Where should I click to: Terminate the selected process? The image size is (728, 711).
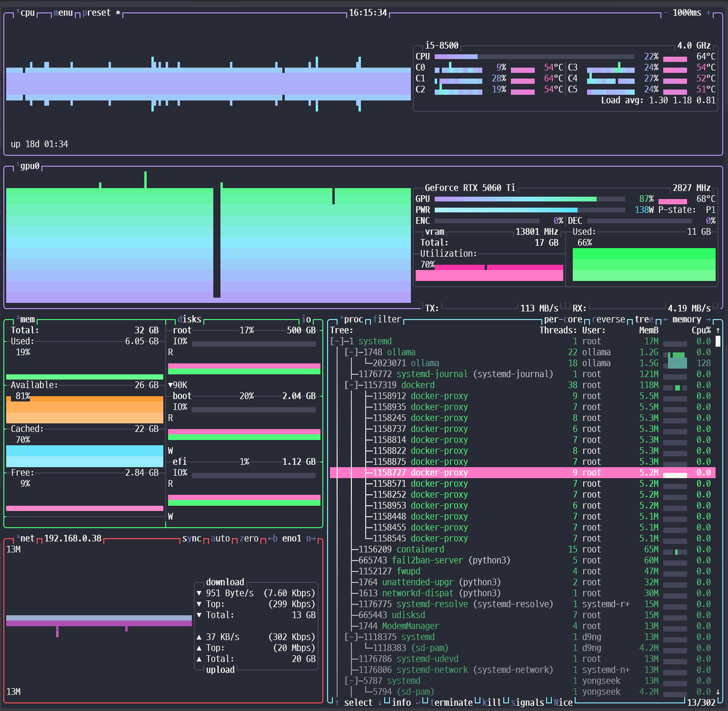tap(451, 702)
